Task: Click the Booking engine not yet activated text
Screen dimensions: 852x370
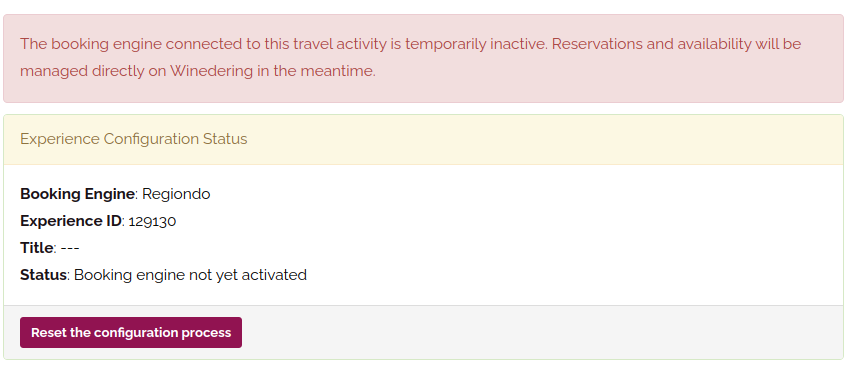Action: (190, 275)
